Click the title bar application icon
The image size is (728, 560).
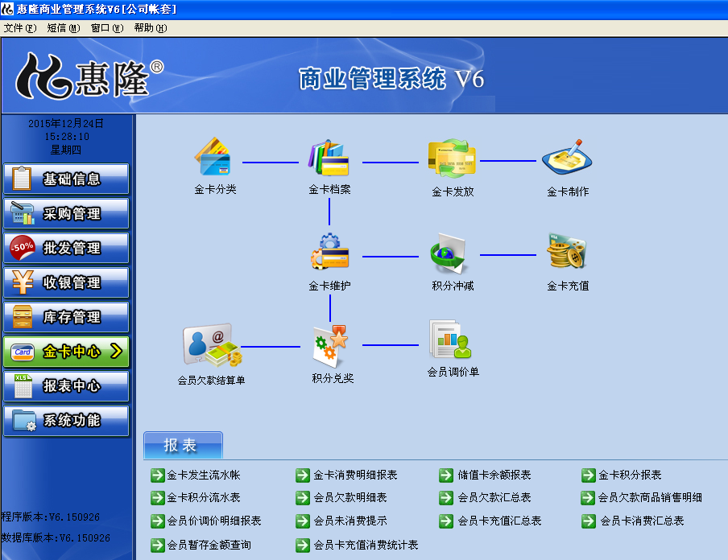(x=7, y=9)
